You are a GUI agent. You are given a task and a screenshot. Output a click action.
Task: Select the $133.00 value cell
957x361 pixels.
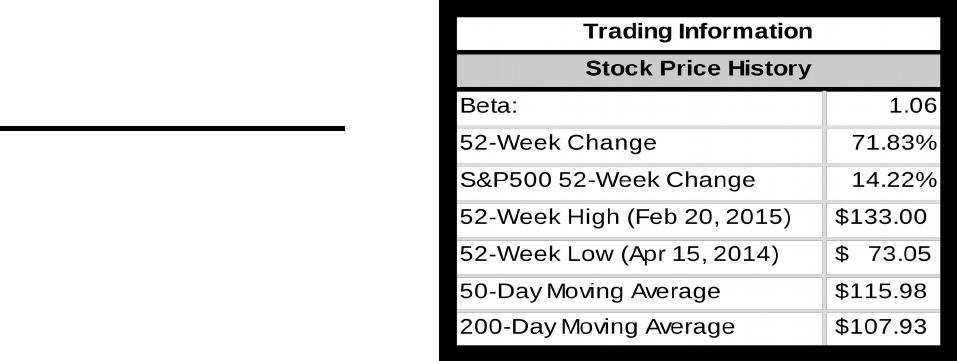point(883,219)
